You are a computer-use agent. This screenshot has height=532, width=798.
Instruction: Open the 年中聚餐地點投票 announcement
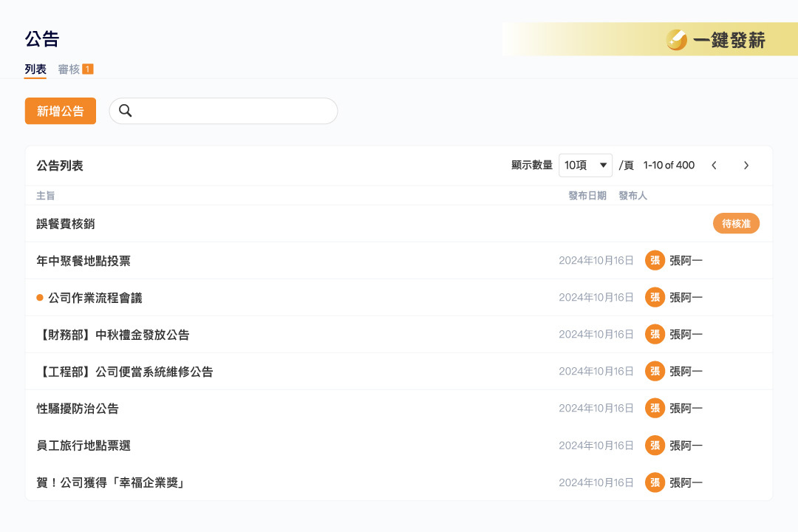tap(83, 261)
